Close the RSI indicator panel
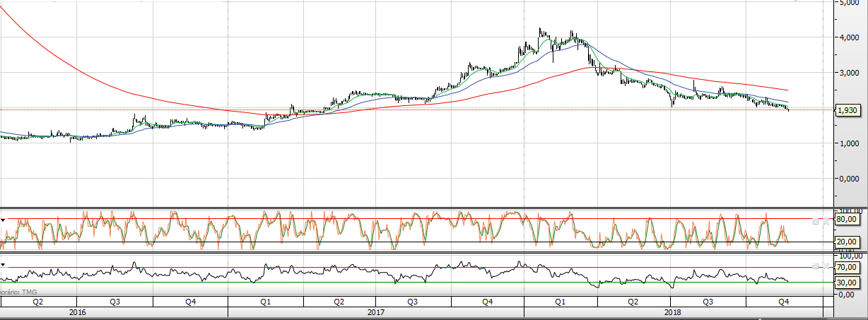This screenshot has height=320, width=868. pyautogui.click(x=824, y=266)
